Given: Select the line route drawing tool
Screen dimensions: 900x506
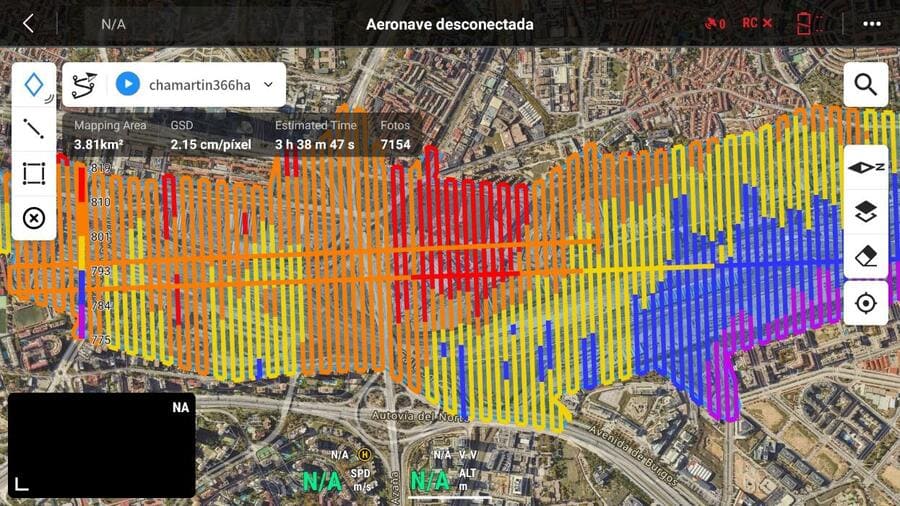Looking at the screenshot, I should [34, 129].
